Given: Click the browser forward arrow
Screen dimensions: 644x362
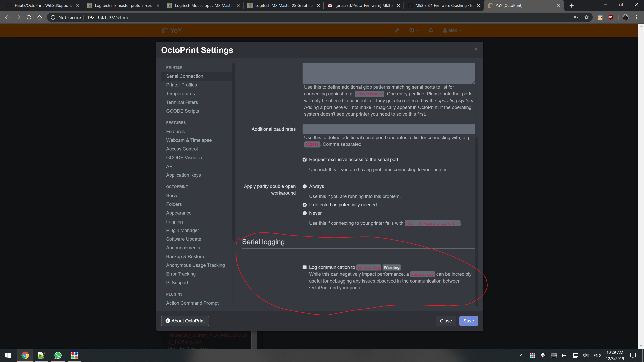Looking at the screenshot, I should (x=18, y=17).
